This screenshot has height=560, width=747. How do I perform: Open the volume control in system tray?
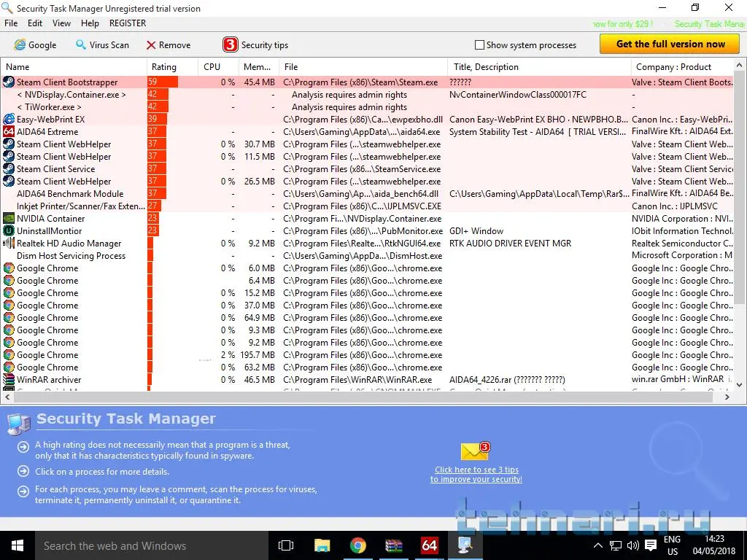click(632, 545)
